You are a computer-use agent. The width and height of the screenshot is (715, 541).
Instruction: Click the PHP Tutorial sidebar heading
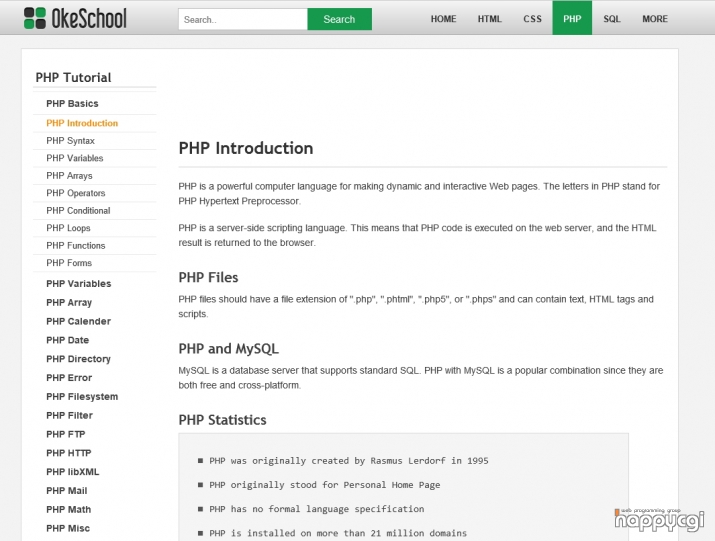coord(73,78)
